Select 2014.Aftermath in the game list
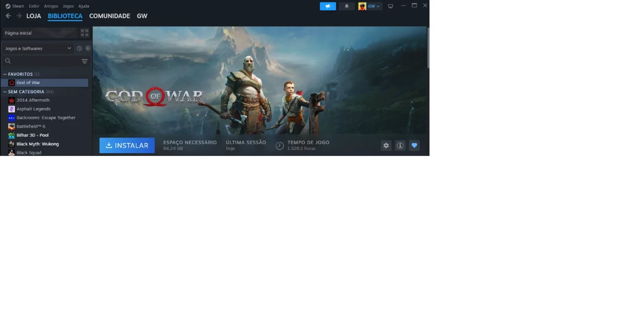 coord(45,100)
